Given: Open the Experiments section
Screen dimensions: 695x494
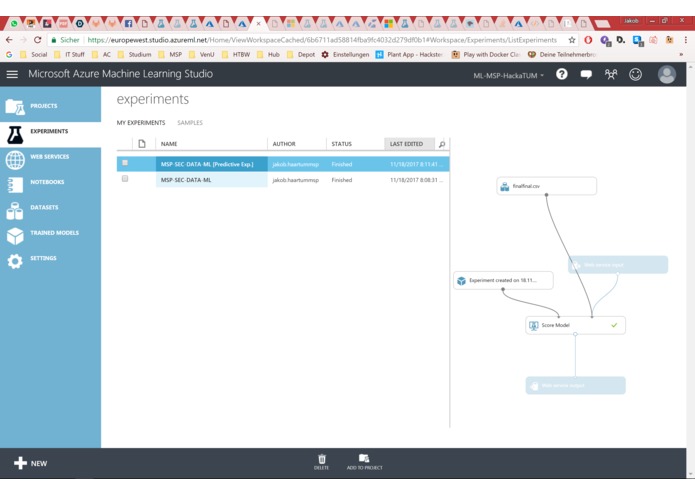Looking at the screenshot, I should 51,134.
